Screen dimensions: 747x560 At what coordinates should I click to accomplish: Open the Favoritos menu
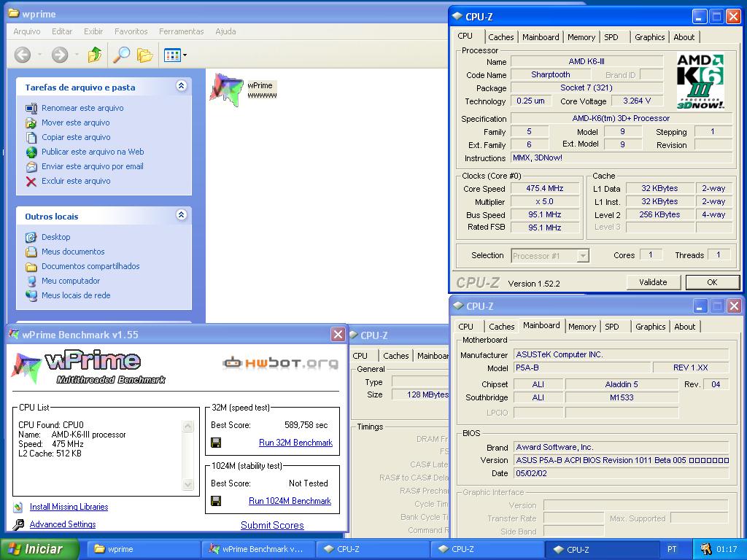coord(131,31)
